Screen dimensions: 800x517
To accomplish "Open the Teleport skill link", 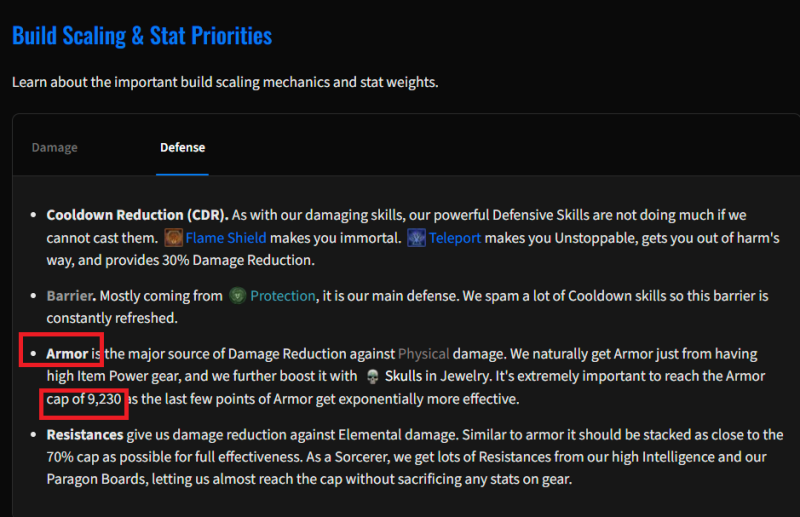I will pyautogui.click(x=455, y=238).
